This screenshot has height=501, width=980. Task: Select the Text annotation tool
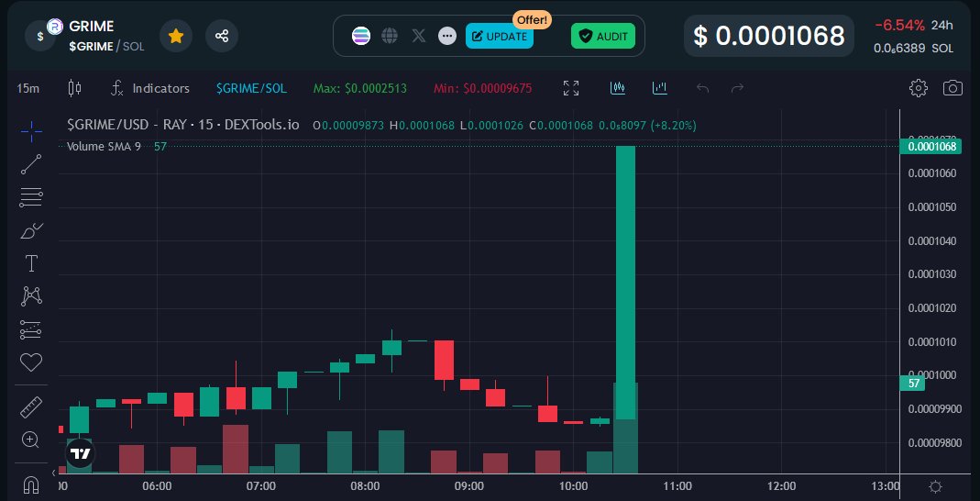pyautogui.click(x=31, y=263)
